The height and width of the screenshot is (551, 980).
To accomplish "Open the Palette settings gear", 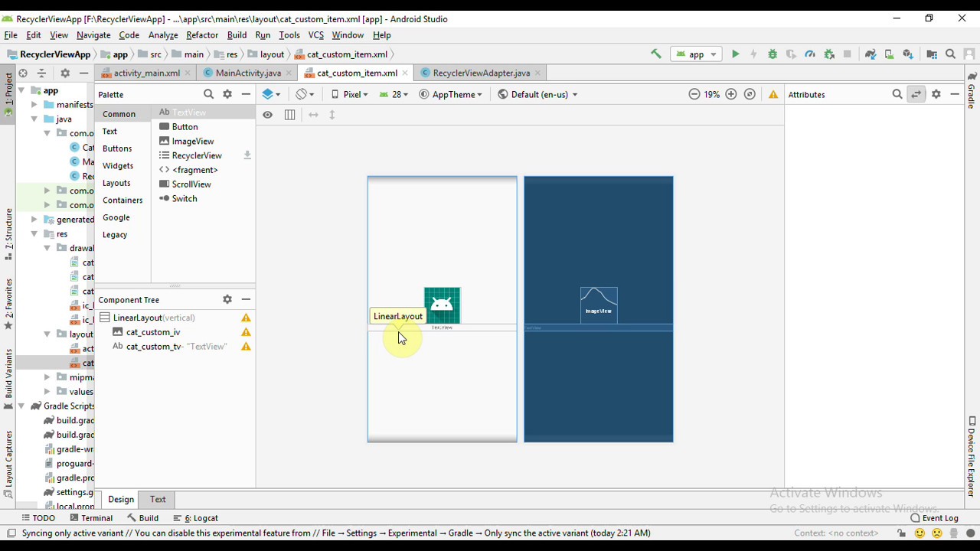I will 227,94.
